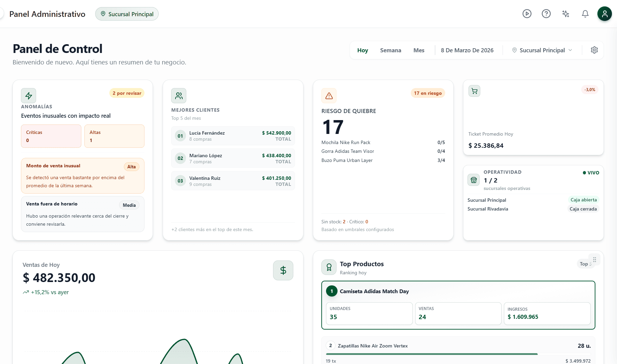Open the Altas anomalies box
This screenshot has width=617, height=364.
coord(114,136)
